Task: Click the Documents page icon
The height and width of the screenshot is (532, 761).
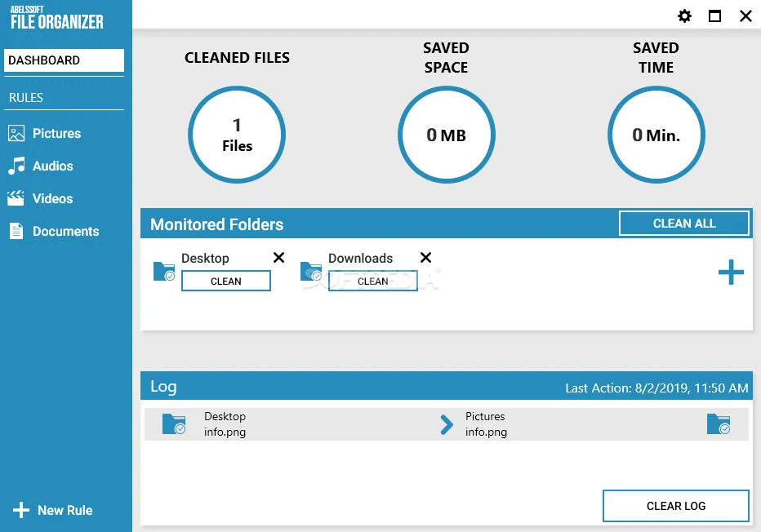Action: (x=16, y=231)
